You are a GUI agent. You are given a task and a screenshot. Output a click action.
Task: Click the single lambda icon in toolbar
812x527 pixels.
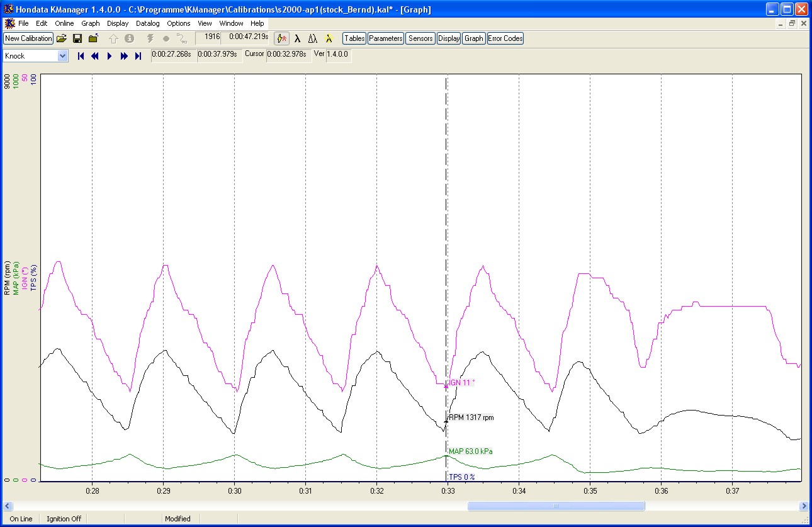[298, 38]
